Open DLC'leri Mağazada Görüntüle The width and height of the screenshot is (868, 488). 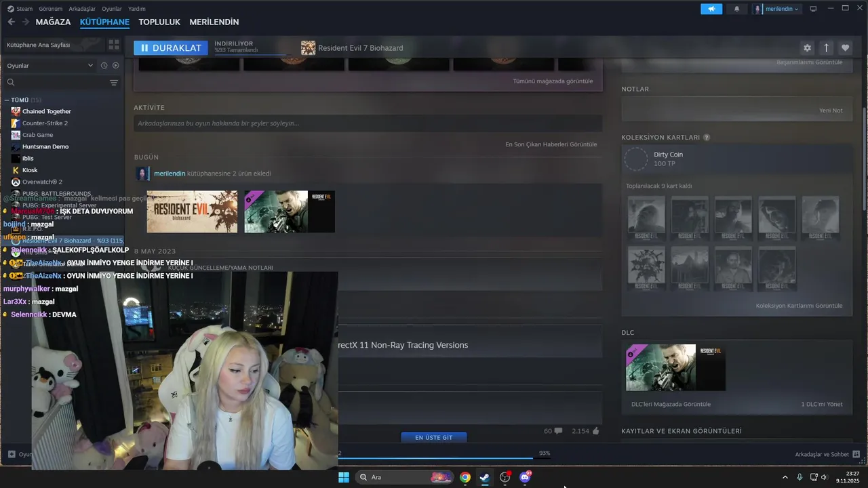tap(671, 404)
